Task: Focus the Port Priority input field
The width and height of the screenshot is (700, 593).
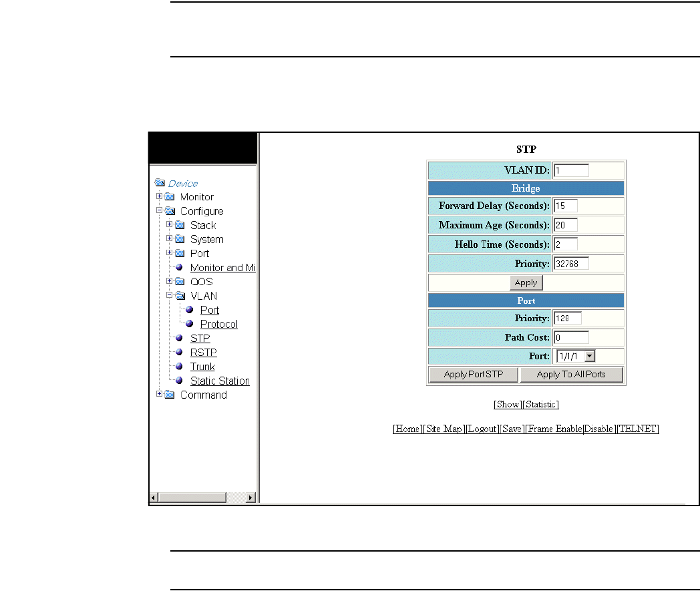Action: 567,318
